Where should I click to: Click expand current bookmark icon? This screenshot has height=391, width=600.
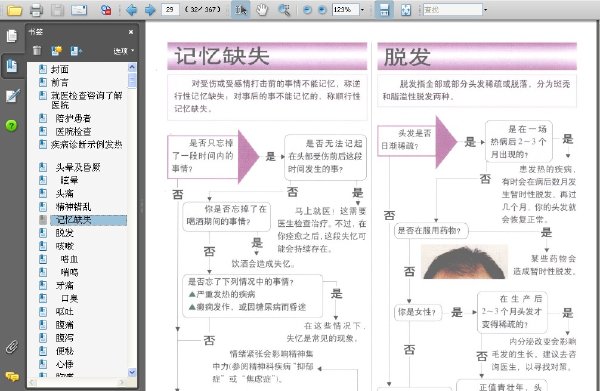[76, 50]
